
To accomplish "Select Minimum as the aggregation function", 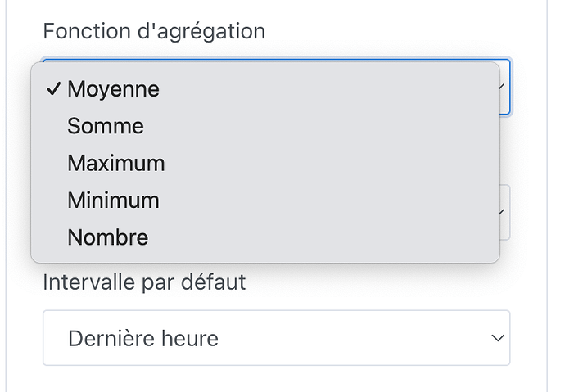I will pos(113,201).
